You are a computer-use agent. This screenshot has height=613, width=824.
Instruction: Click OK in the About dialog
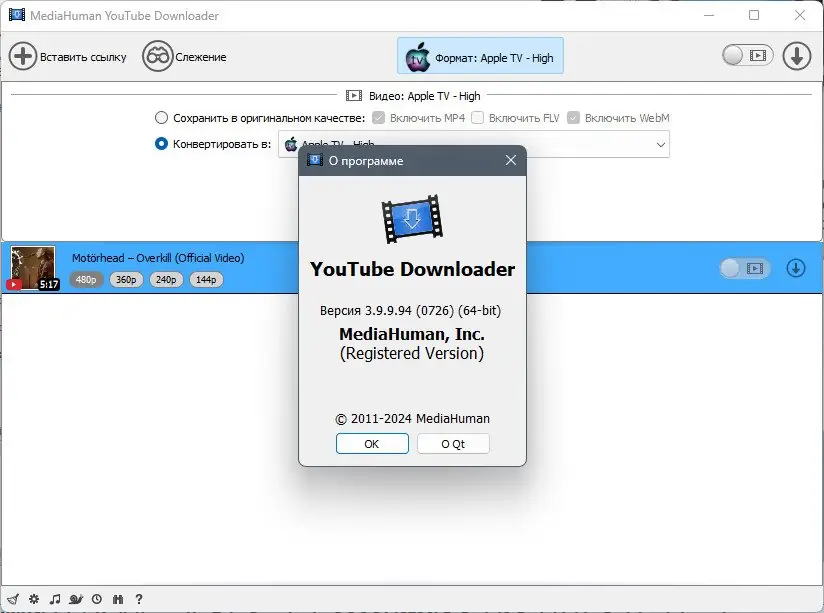(372, 444)
